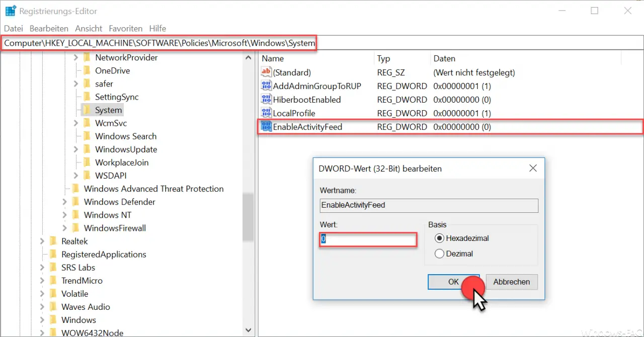Click the SettingSync folder icon
The image size is (644, 337).
(x=87, y=97)
